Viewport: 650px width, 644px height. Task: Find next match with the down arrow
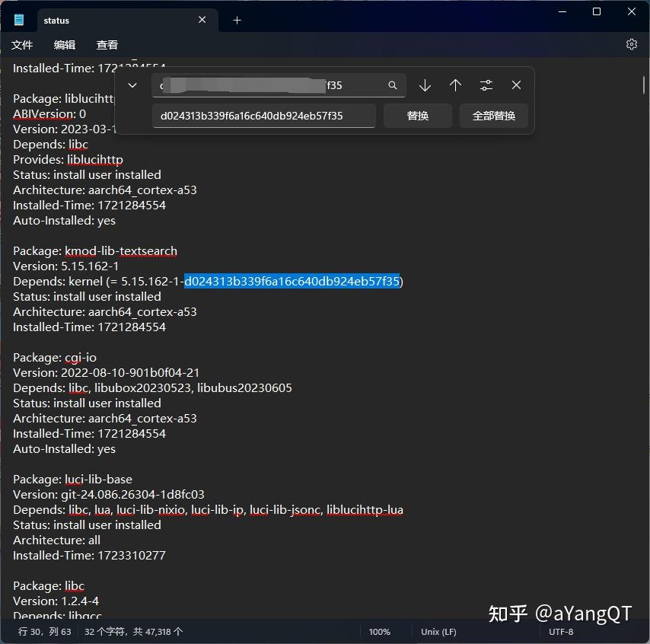coord(425,85)
